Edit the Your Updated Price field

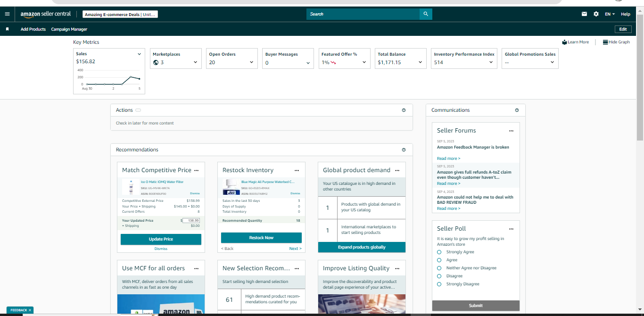[191, 220]
